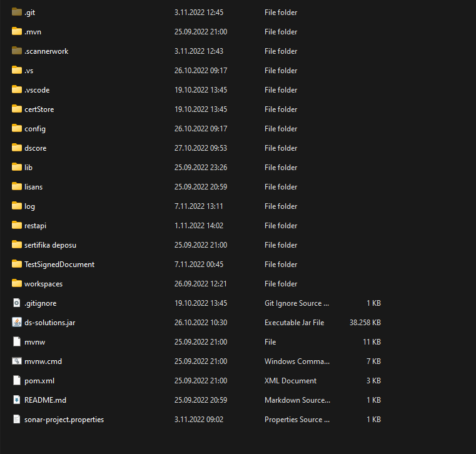Viewport: 476px width, 454px height.
Task: Select the ds-solutions.jar Java icon
Action: [17, 322]
